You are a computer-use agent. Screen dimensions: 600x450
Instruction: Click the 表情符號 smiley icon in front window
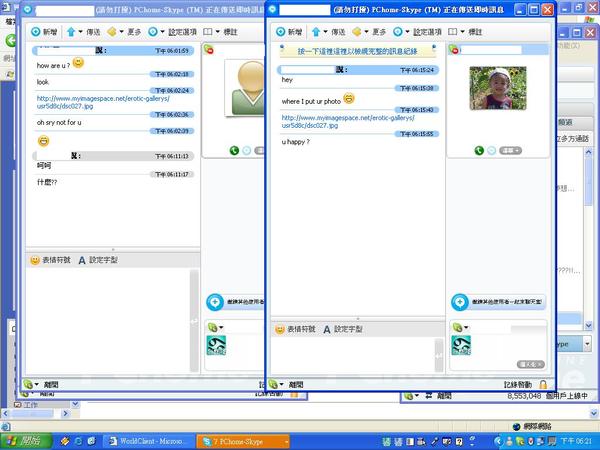(280, 329)
